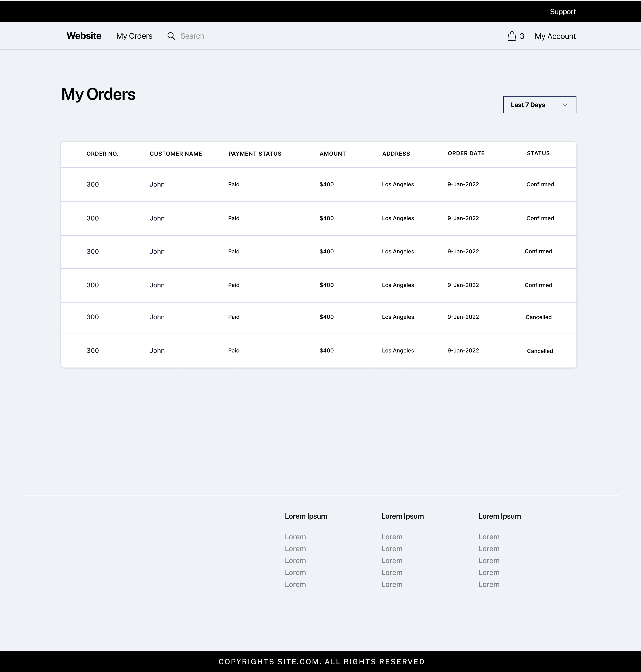Image resolution: width=641 pixels, height=672 pixels.
Task: Go to the Website logo home link
Action: point(84,36)
